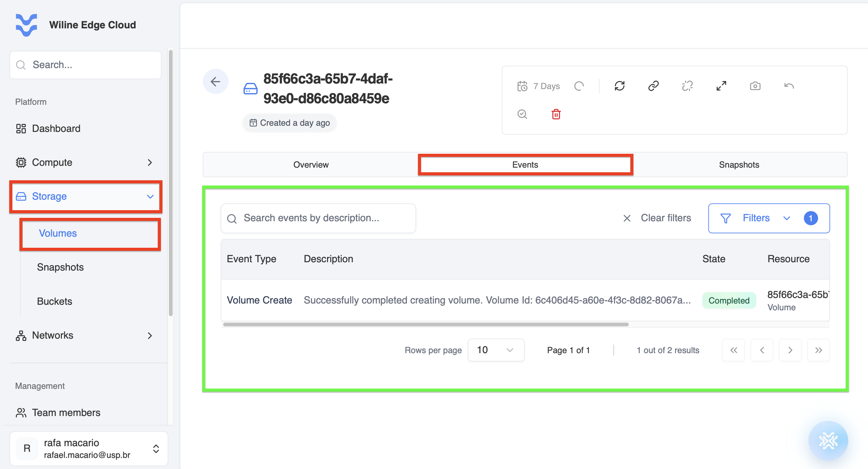Image resolution: width=868 pixels, height=469 pixels.
Task: Open the Snapshots tab
Action: click(739, 165)
